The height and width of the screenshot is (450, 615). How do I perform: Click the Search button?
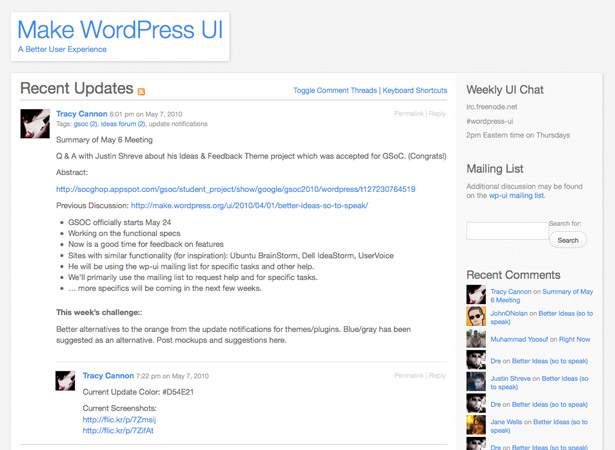(x=568, y=240)
